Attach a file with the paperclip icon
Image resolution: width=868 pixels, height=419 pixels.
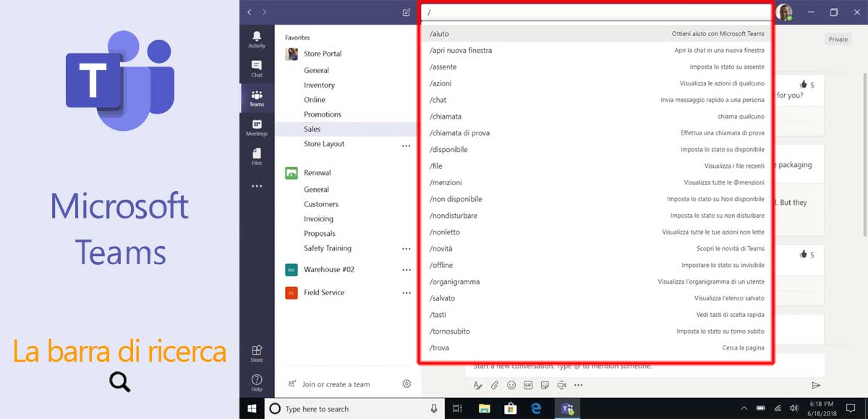click(x=495, y=386)
